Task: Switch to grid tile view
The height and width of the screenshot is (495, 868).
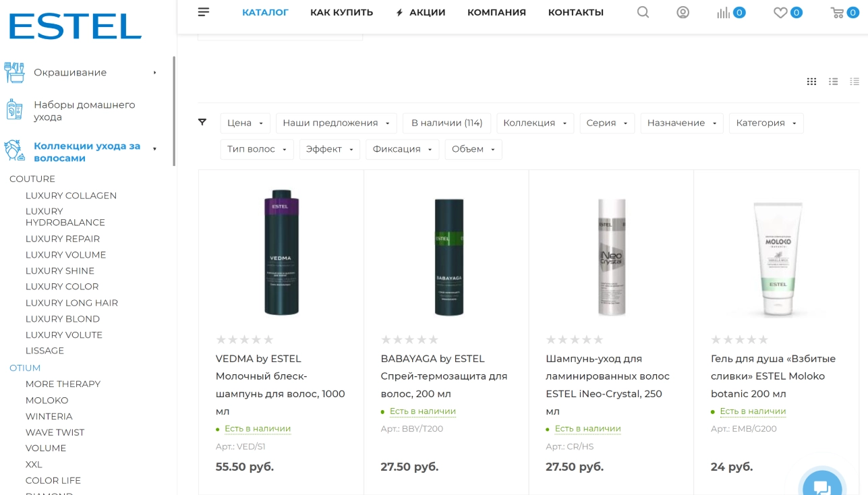Action: tap(811, 82)
